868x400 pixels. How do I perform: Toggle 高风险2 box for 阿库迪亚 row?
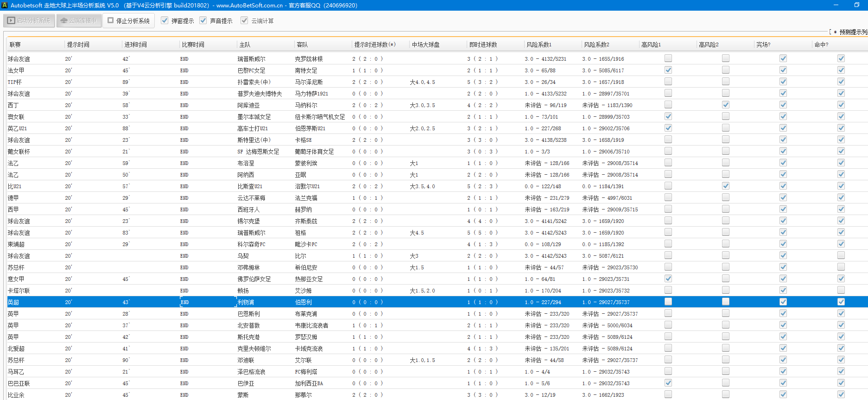click(x=726, y=105)
